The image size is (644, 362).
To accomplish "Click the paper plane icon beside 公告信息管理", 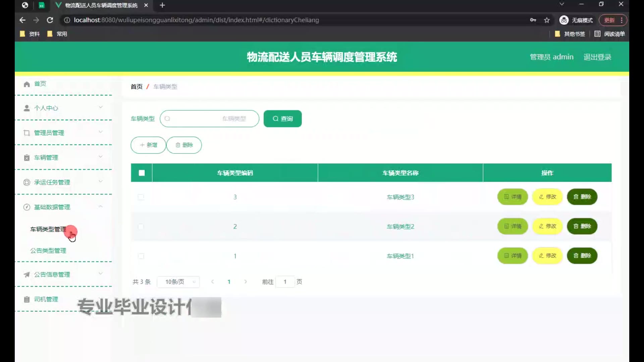I will 27,275.
